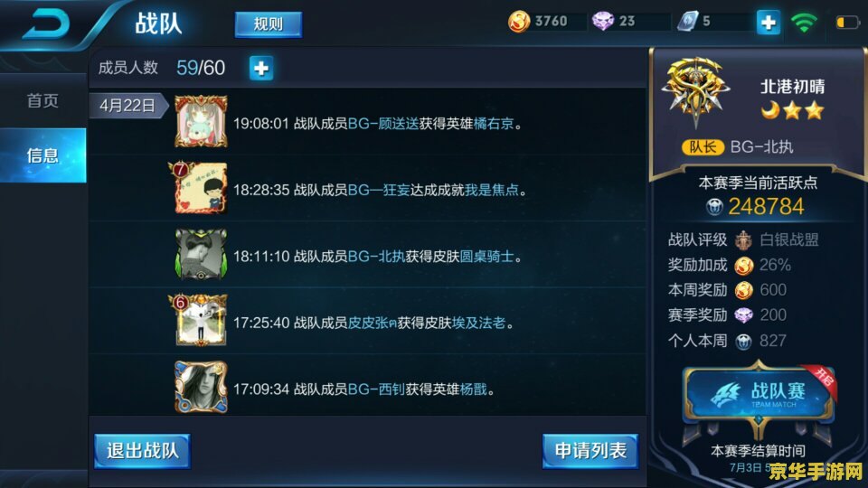Click hero name 杨戬 link

(473, 389)
